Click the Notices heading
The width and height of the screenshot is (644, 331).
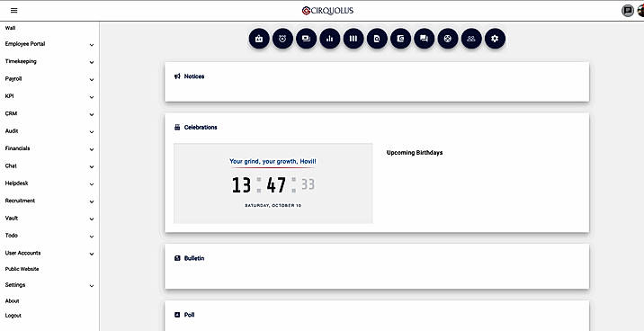point(194,76)
